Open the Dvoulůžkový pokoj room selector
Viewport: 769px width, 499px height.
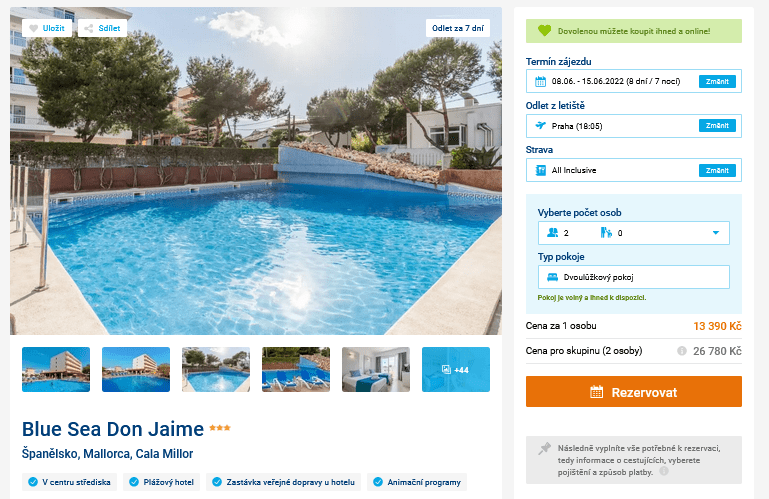[x=633, y=277]
